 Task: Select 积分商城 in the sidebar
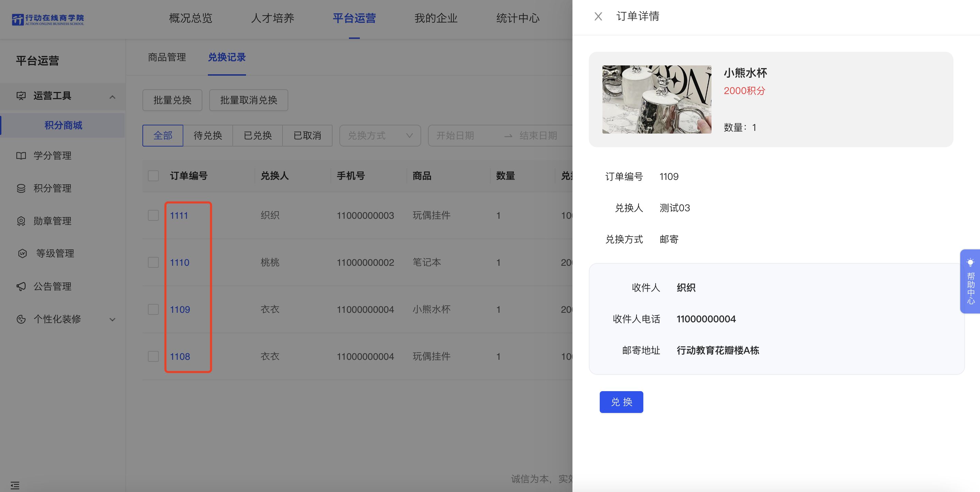pos(63,125)
